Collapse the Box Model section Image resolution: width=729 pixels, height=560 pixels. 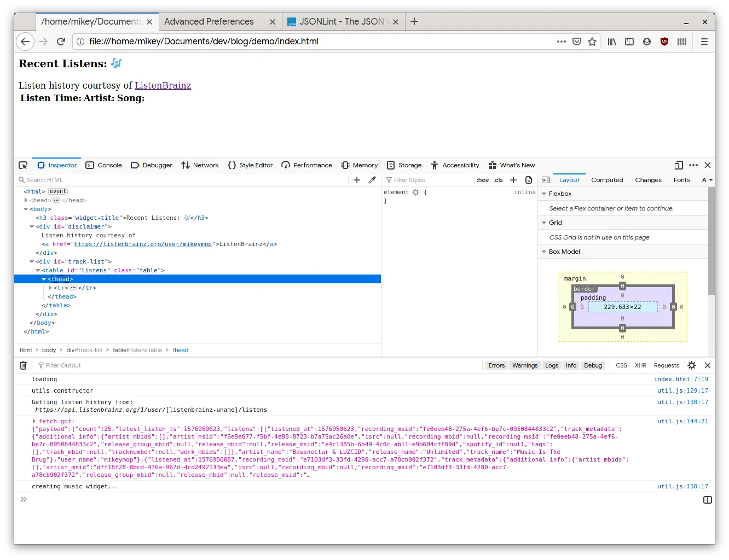pyautogui.click(x=544, y=252)
